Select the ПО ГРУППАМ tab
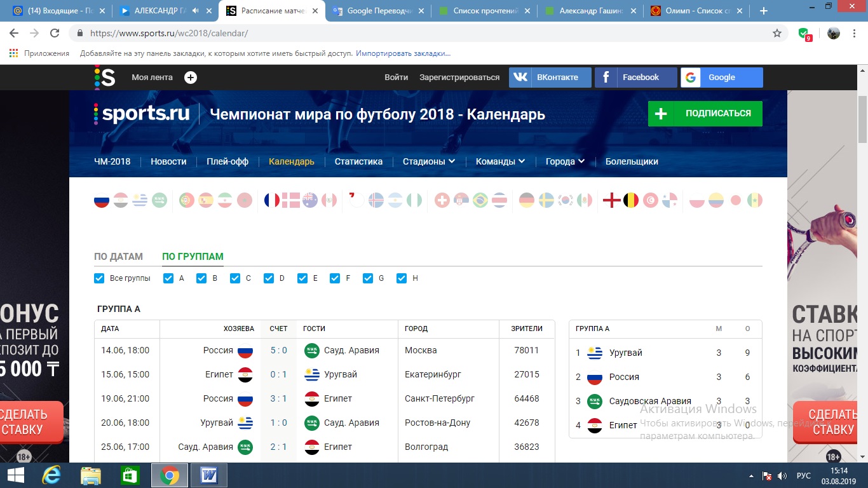This screenshot has height=488, width=868. pos(193,257)
